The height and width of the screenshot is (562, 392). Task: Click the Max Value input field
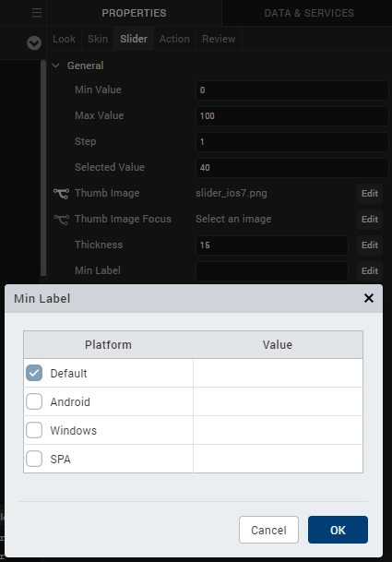[x=292, y=115]
